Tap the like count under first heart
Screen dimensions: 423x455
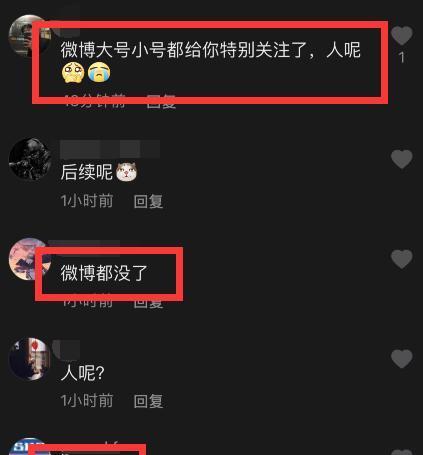[402, 58]
